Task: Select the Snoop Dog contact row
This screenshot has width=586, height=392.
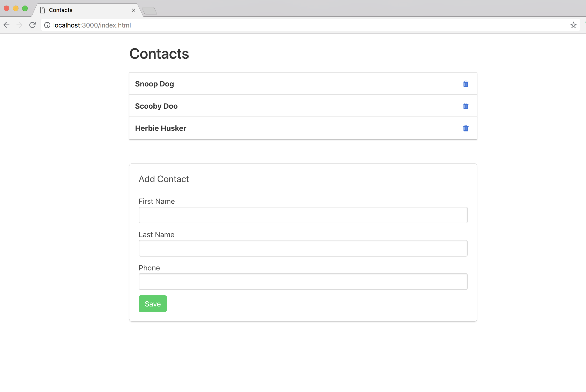Action: pos(154,84)
